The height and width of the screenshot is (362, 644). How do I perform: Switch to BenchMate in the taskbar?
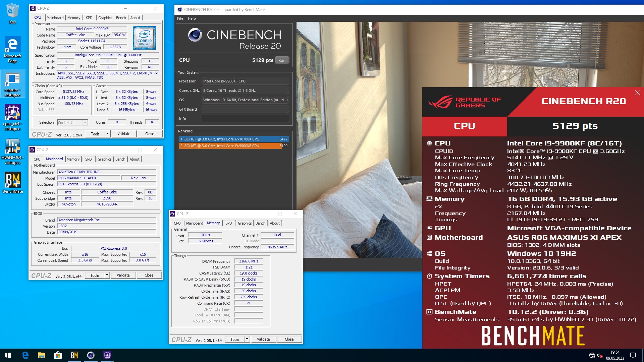click(x=74, y=355)
